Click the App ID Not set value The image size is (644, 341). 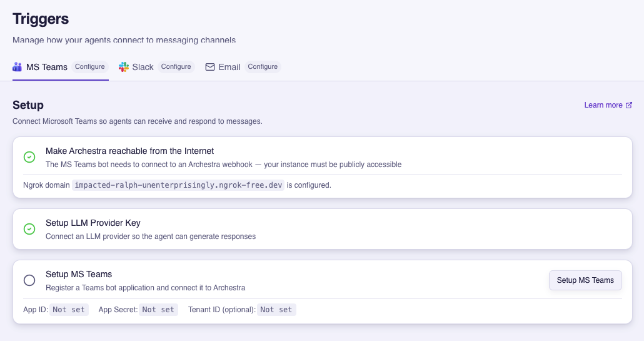(69, 310)
